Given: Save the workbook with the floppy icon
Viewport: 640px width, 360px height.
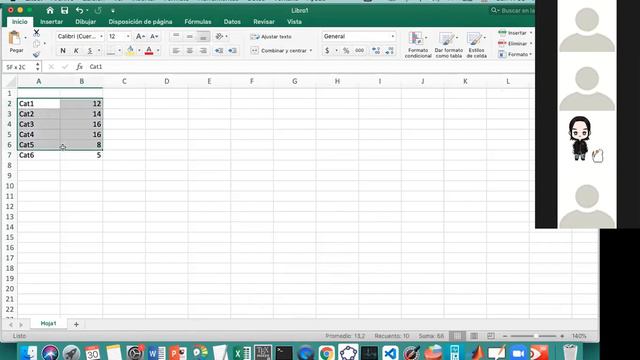Looking at the screenshot, I should click(x=64, y=10).
